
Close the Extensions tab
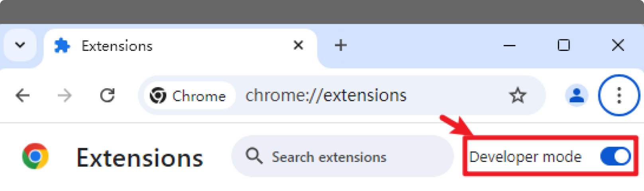pyautogui.click(x=298, y=45)
